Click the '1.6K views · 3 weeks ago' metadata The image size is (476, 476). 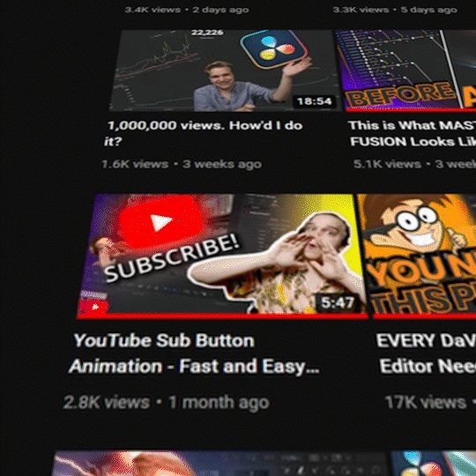point(182,165)
